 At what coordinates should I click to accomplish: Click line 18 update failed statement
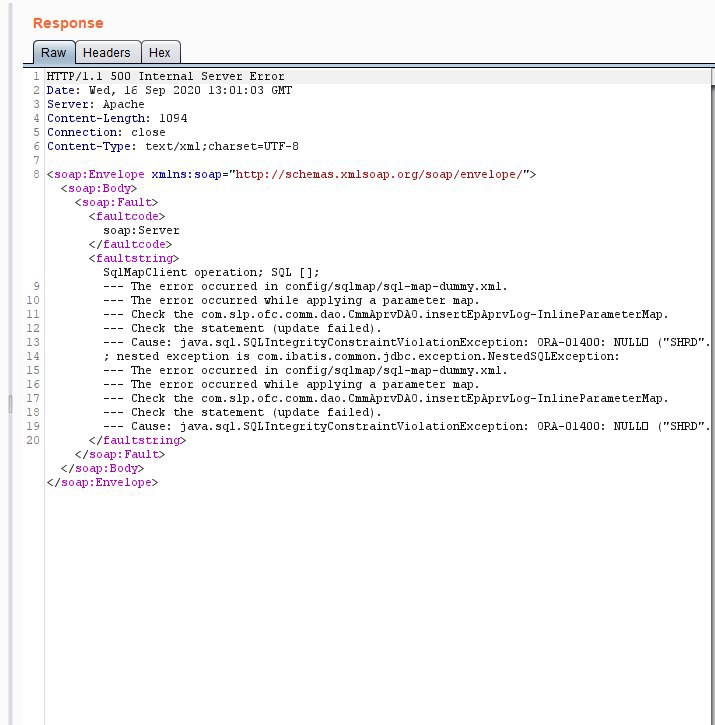(x=242, y=412)
